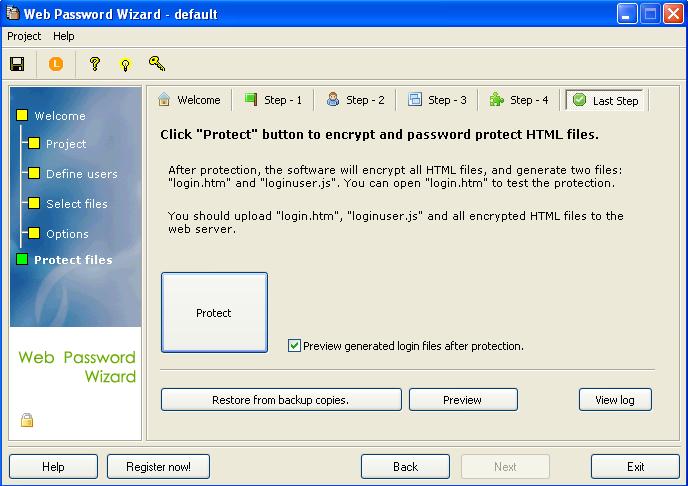This screenshot has width=688, height=486.
Task: Click the application icon in title bar
Action: [x=13, y=13]
